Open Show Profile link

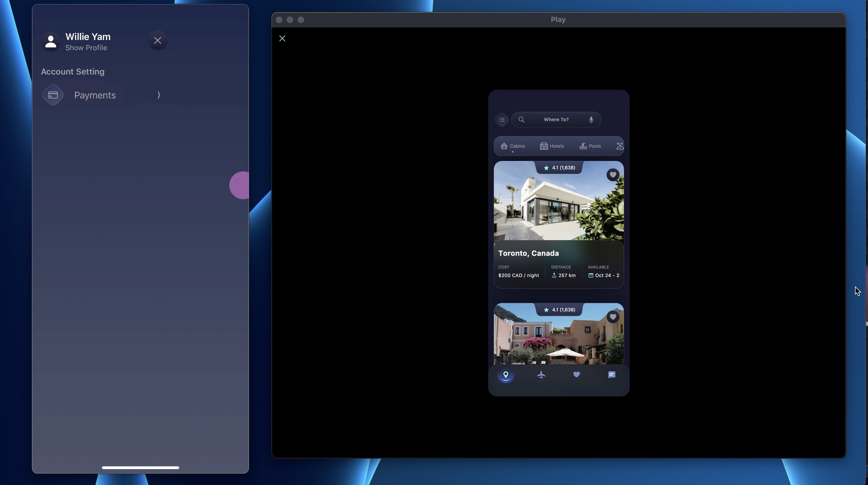pos(86,48)
